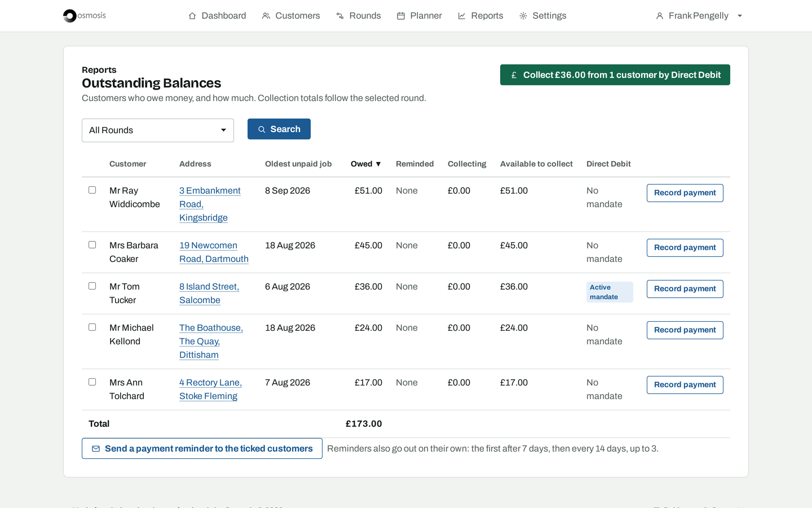Switch to the Planner page

[420, 16]
